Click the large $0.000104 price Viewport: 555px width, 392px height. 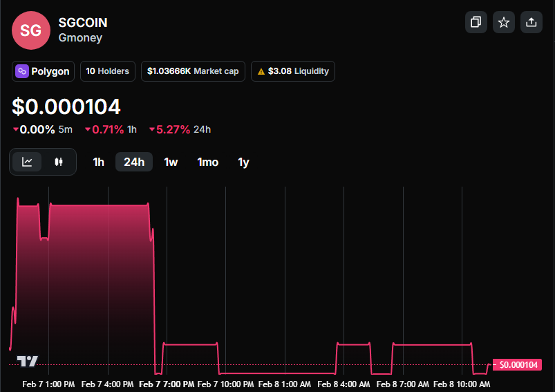click(66, 106)
